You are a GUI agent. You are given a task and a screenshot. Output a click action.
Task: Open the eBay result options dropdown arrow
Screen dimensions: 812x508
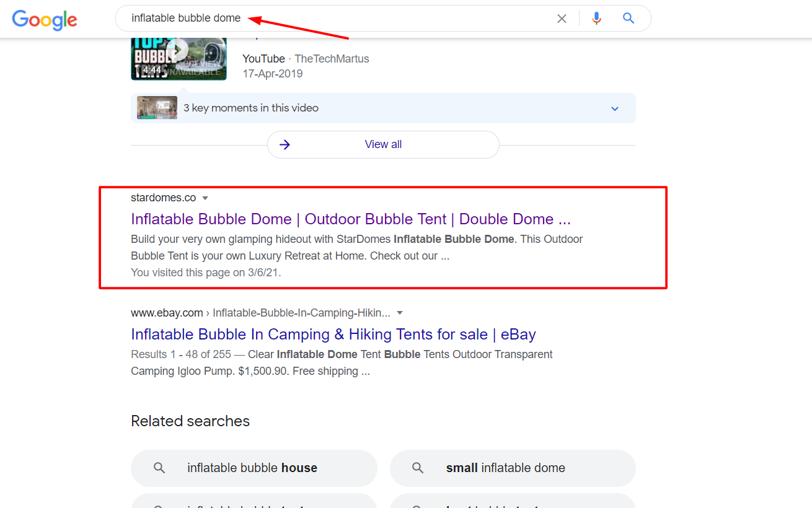400,313
